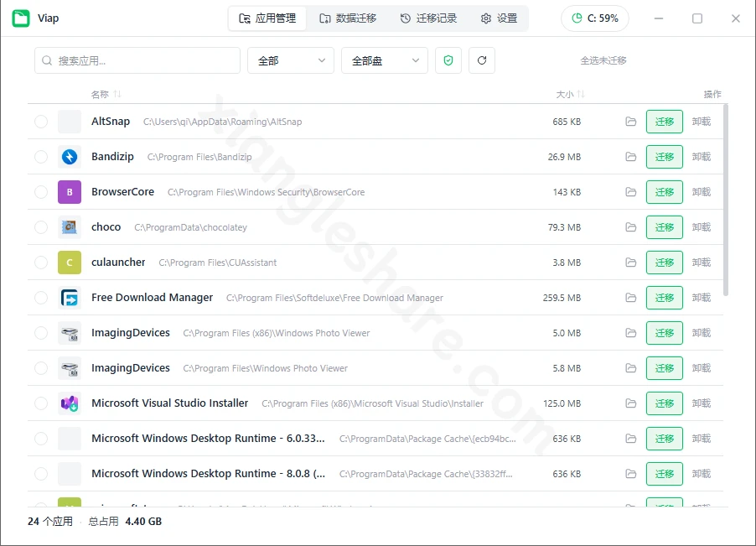Viewport: 756px width, 546px height.
Task: Click the Free Download Manager name
Action: click(152, 298)
